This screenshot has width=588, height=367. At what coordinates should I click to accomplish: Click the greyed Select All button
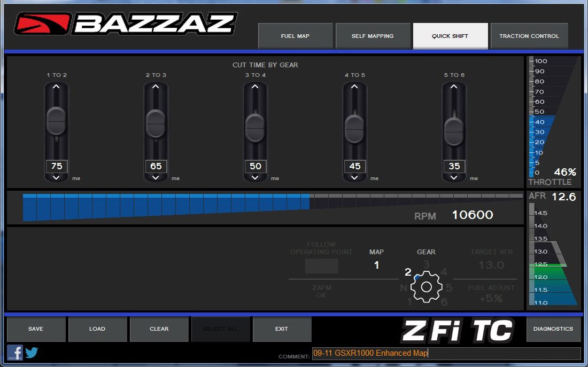[x=220, y=329]
